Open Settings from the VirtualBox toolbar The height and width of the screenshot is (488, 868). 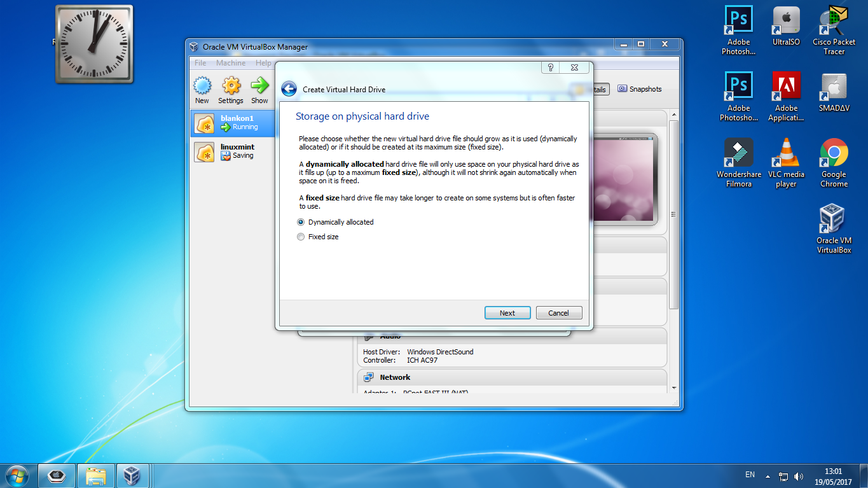[x=231, y=90]
